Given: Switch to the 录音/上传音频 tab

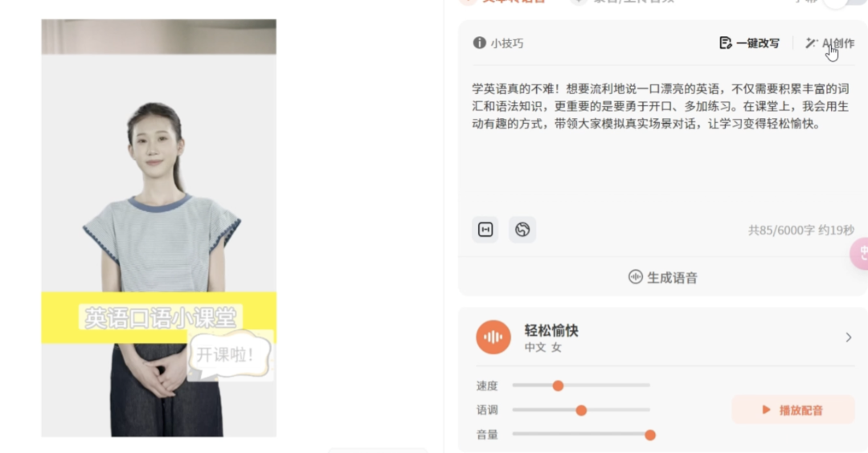Looking at the screenshot, I should [x=633, y=2].
